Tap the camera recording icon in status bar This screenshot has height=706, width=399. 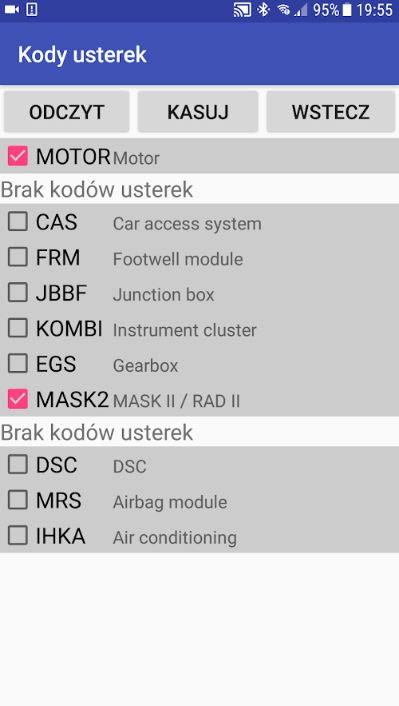click(12, 9)
